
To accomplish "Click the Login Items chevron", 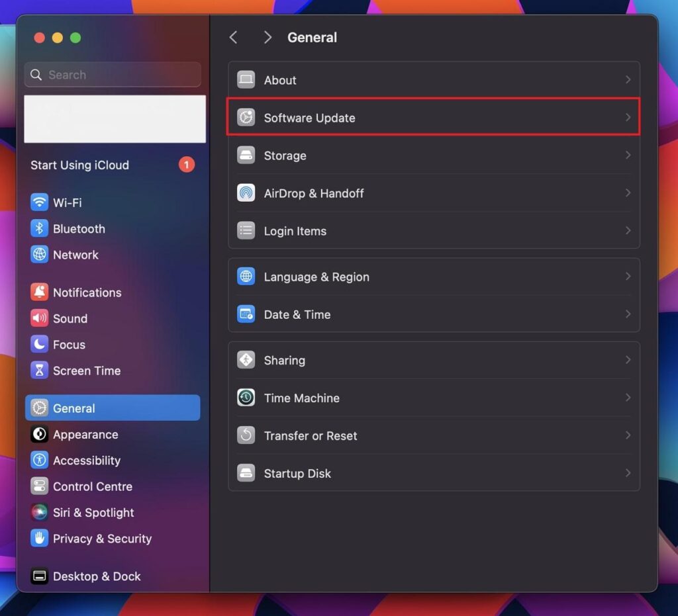I will tap(628, 231).
